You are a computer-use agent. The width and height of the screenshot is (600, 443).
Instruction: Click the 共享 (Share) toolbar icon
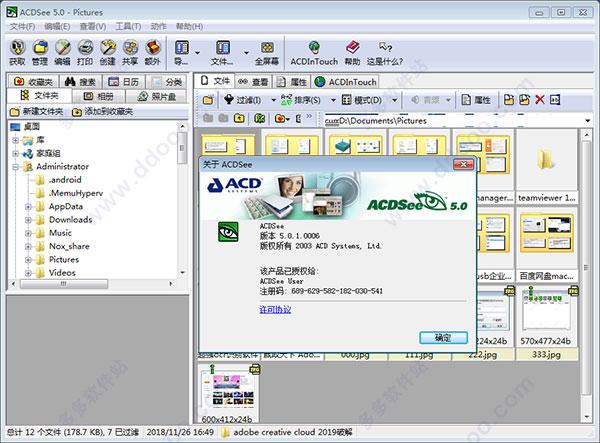132,49
